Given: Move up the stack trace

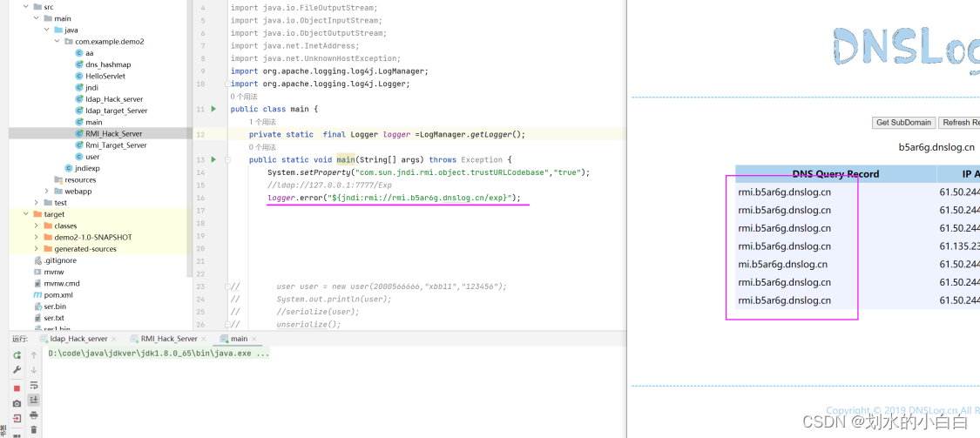Looking at the screenshot, I should point(34,354).
